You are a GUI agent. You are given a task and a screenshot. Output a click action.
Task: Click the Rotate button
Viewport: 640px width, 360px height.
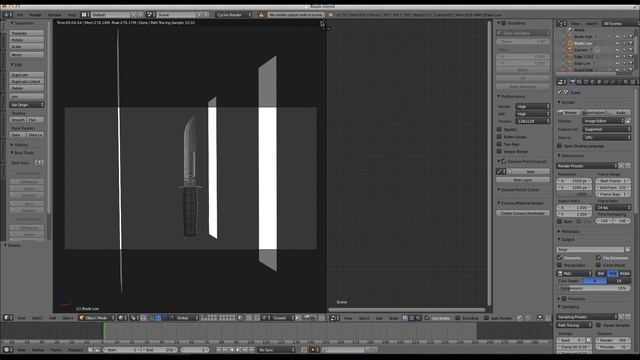pos(27,40)
